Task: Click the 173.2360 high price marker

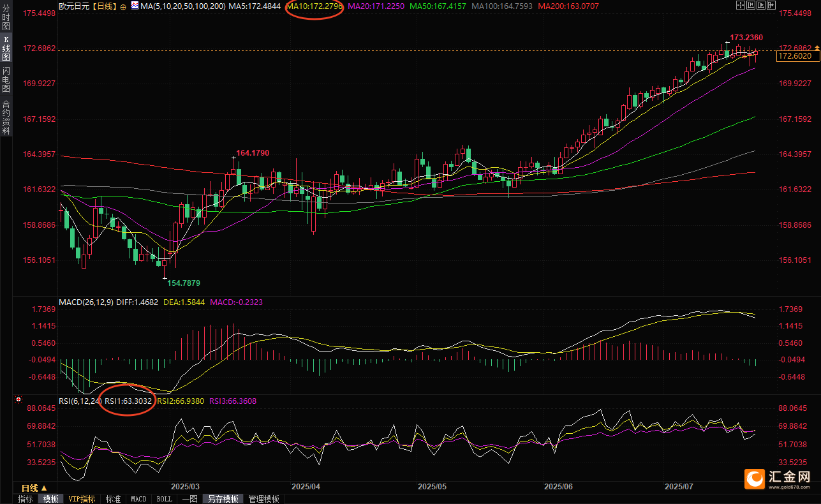Action: 746,38
